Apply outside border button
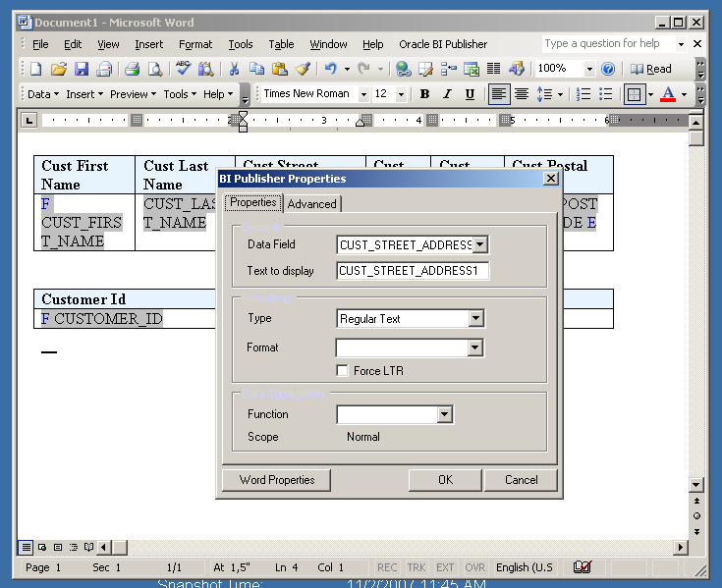The width and height of the screenshot is (722, 588). pos(635,95)
